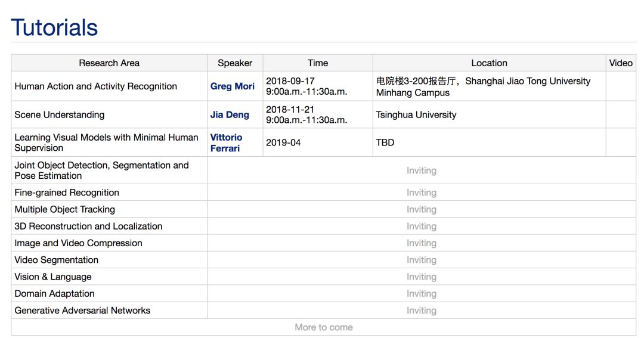Click Inviting text beside Multiple Object Tracking
Screen dimensions: 644x338
[x=422, y=210]
